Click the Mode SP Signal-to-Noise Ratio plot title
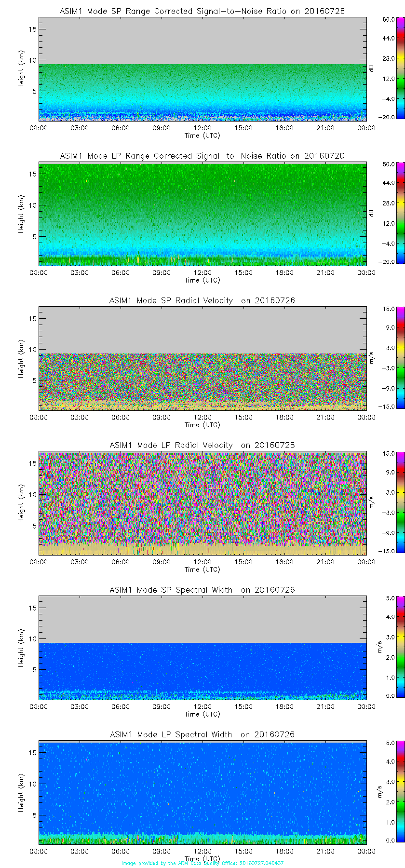This screenshot has height=868, width=405. click(202, 11)
